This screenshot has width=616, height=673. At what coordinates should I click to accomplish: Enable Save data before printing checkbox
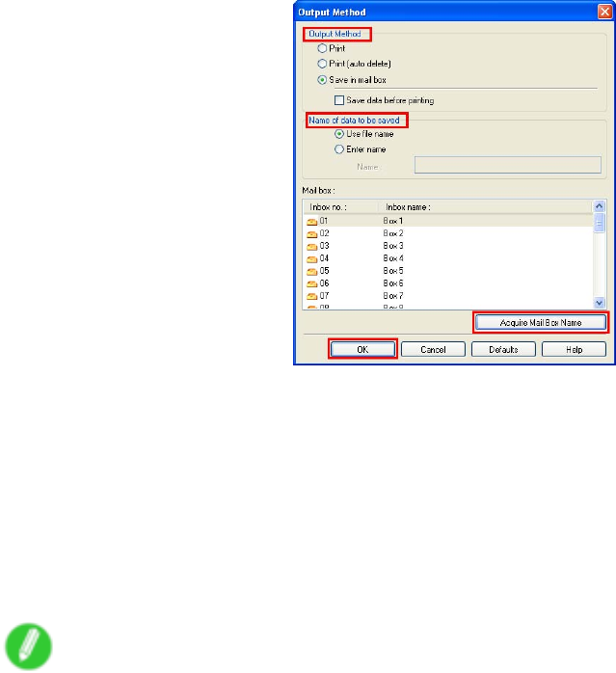[339, 100]
